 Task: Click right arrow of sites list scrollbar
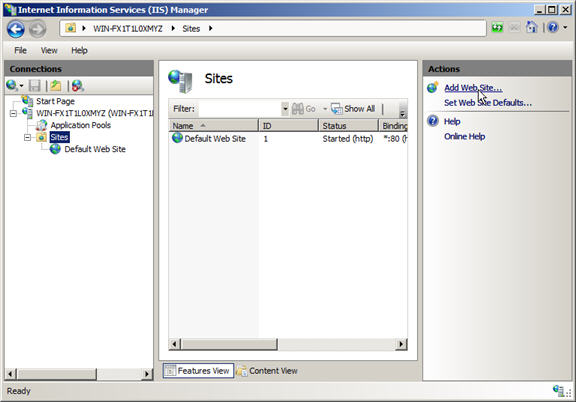click(402, 344)
